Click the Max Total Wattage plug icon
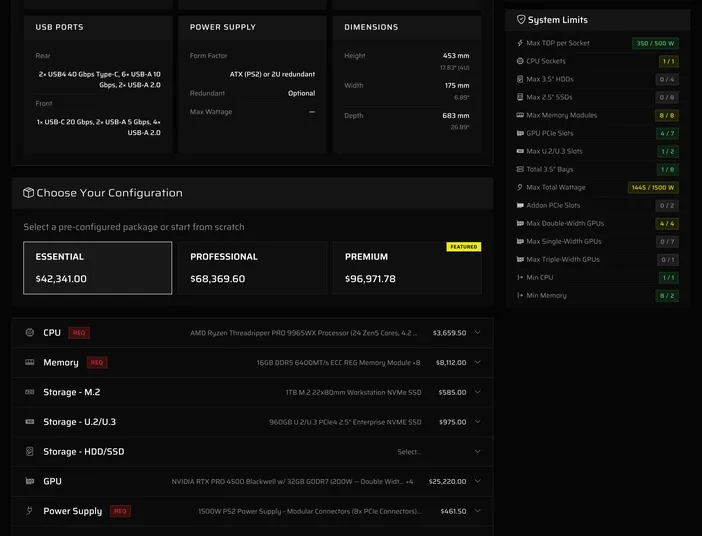 (x=520, y=187)
